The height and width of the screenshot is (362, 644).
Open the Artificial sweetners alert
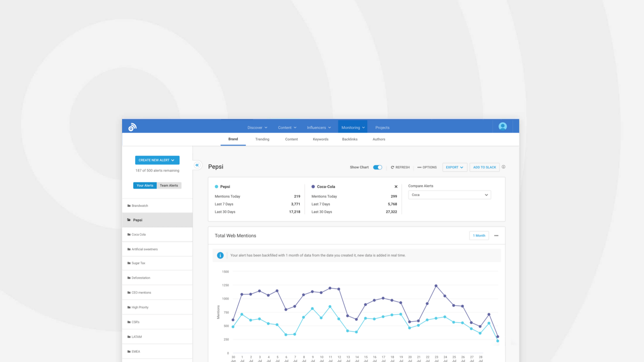pyautogui.click(x=157, y=249)
